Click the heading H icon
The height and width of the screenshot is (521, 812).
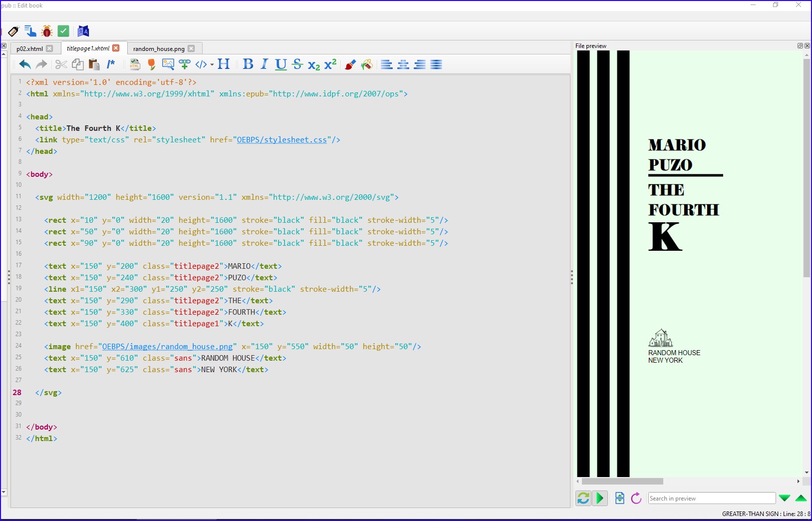tap(224, 64)
